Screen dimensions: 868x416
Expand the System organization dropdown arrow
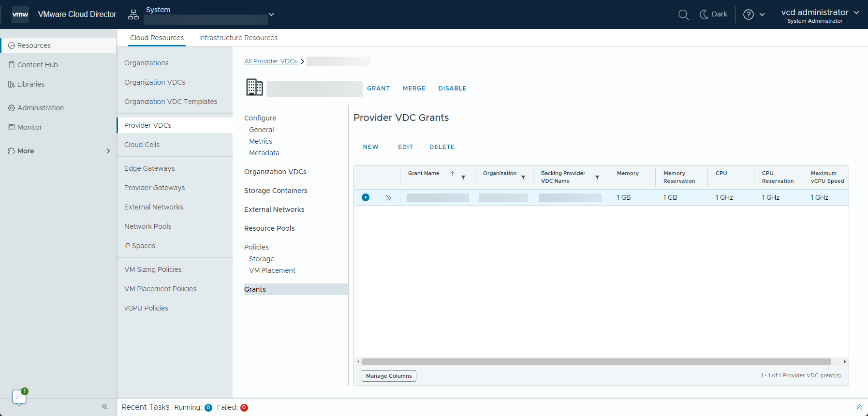coord(271,15)
